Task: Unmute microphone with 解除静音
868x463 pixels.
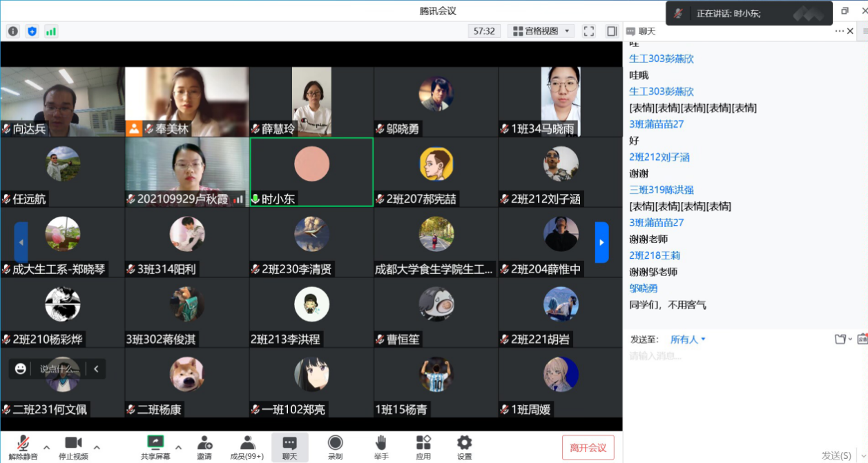Action: point(24,446)
